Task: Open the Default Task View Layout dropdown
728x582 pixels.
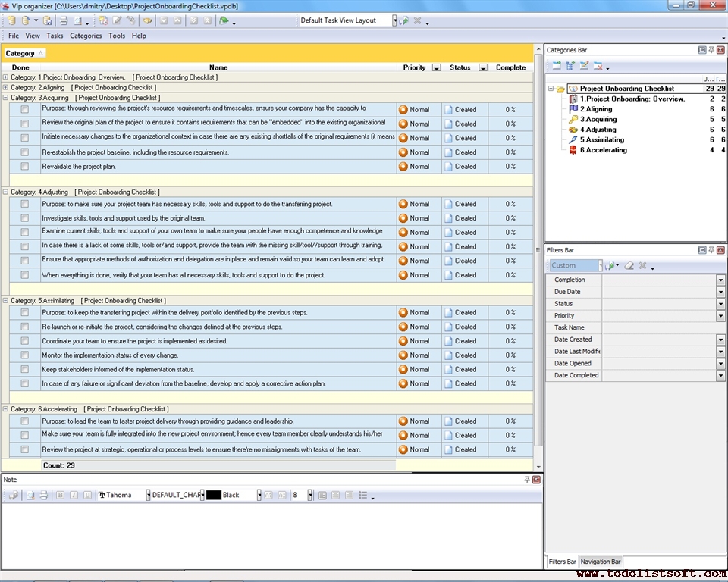Action: click(394, 20)
